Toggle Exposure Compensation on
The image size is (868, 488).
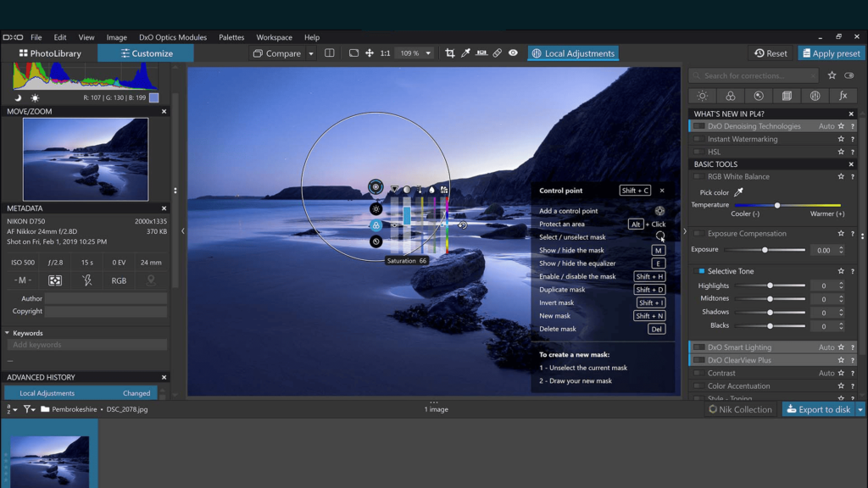tap(699, 234)
